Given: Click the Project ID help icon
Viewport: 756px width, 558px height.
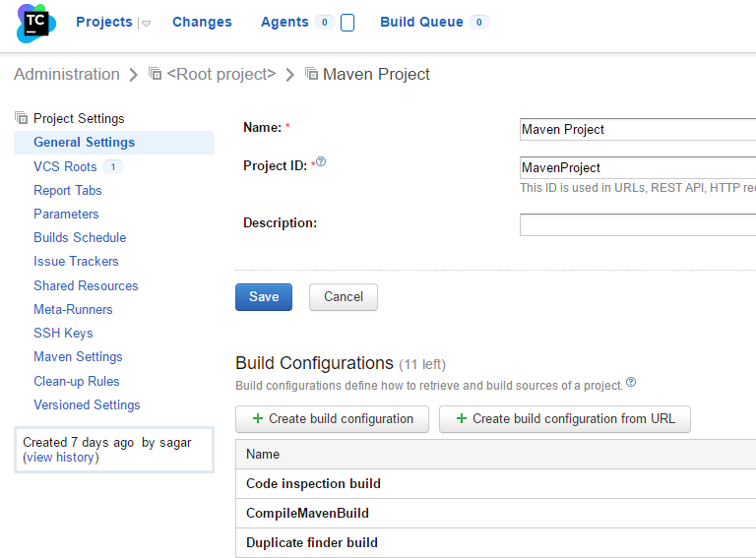Looking at the screenshot, I should [321, 161].
